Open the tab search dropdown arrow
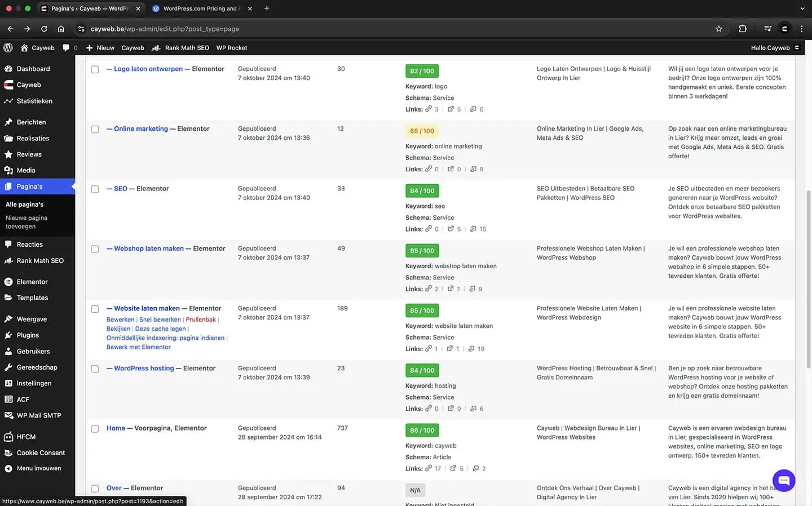 click(x=802, y=8)
